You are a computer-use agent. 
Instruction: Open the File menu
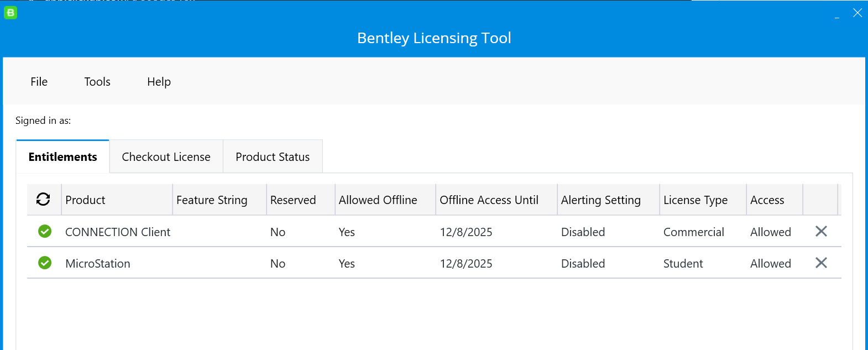[39, 82]
